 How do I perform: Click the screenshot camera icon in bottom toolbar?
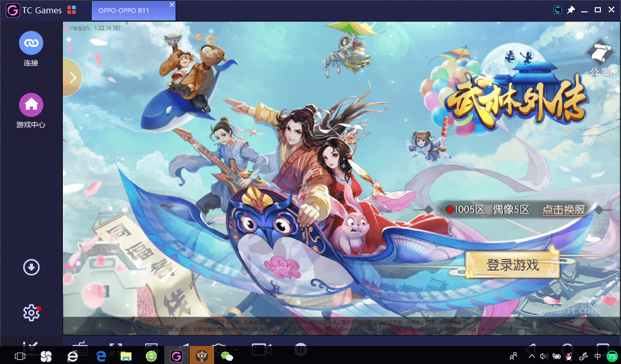point(219,350)
